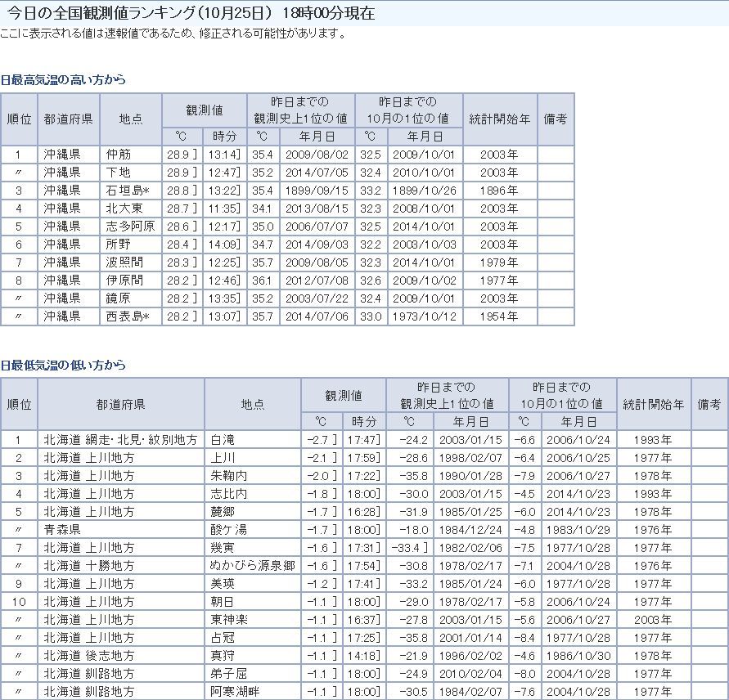Select the 弟子屈 observation point
The height and width of the screenshot is (700, 729).
tap(228, 674)
